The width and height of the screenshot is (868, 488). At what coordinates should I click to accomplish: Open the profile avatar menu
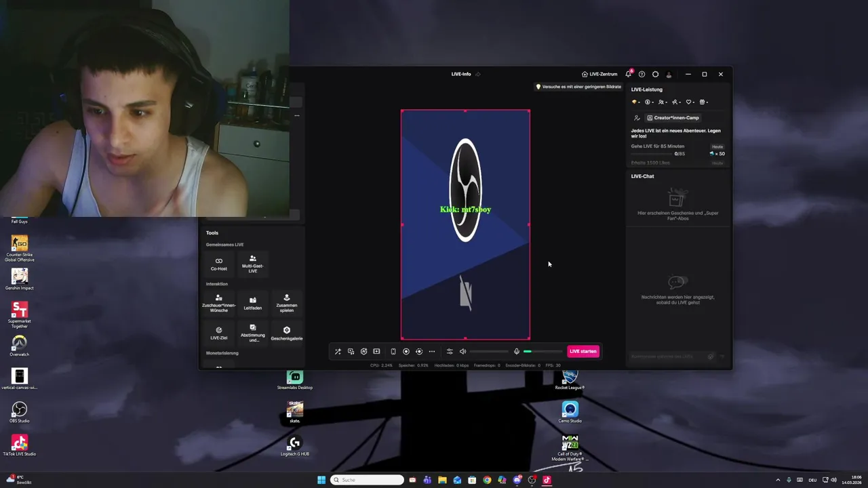pyautogui.click(x=669, y=74)
